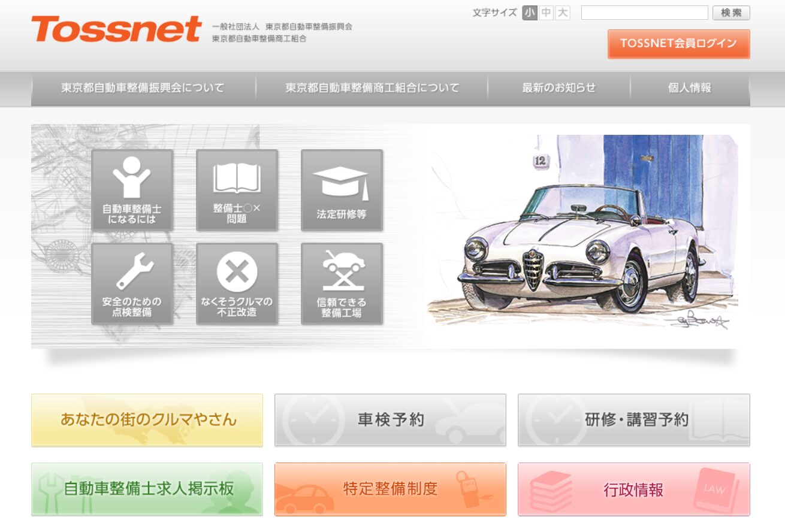The image size is (785, 532).
Task: Open 信頼できる整備工場 car lift icon
Action: [342, 283]
